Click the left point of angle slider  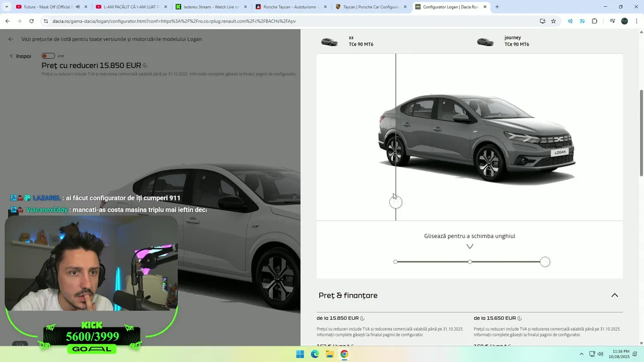click(x=395, y=262)
